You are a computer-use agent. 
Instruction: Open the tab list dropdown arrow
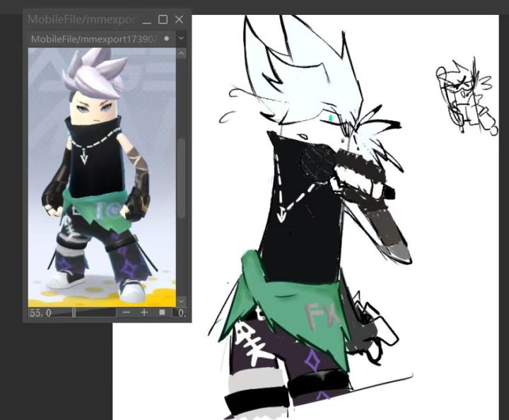tap(181, 38)
